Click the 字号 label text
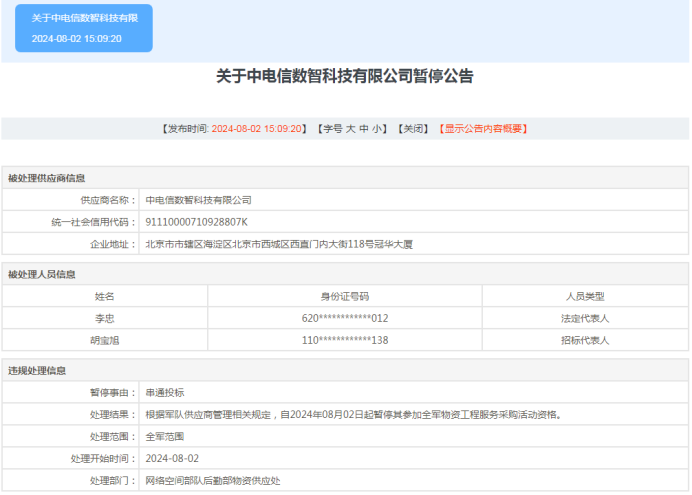The image size is (692, 495). point(333,129)
